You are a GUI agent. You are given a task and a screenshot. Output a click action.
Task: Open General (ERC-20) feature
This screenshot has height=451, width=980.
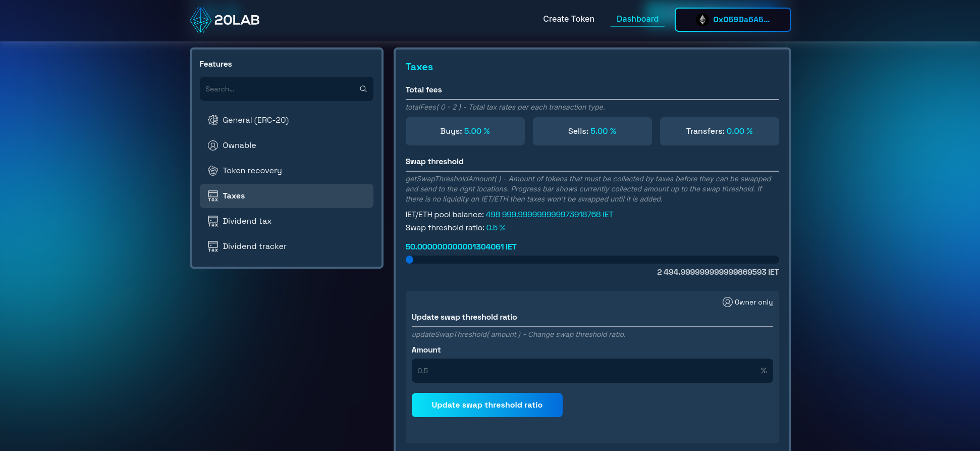coord(287,120)
